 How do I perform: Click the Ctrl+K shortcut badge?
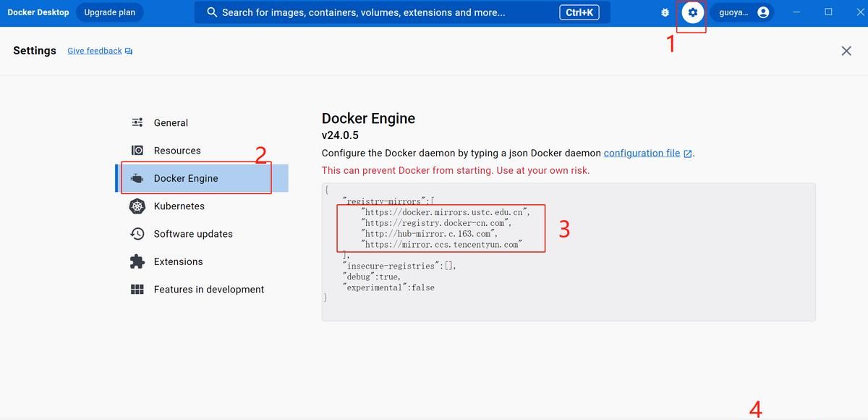pyautogui.click(x=581, y=12)
